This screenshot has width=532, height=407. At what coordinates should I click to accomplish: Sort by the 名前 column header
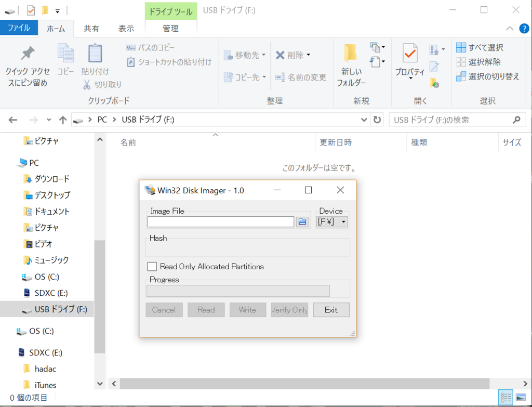click(x=128, y=142)
